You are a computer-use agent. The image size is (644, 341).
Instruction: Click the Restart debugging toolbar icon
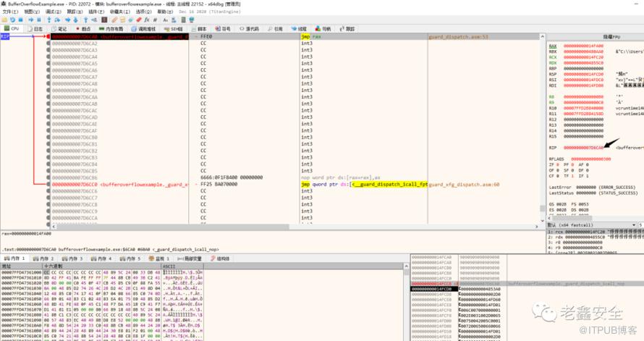[14, 20]
